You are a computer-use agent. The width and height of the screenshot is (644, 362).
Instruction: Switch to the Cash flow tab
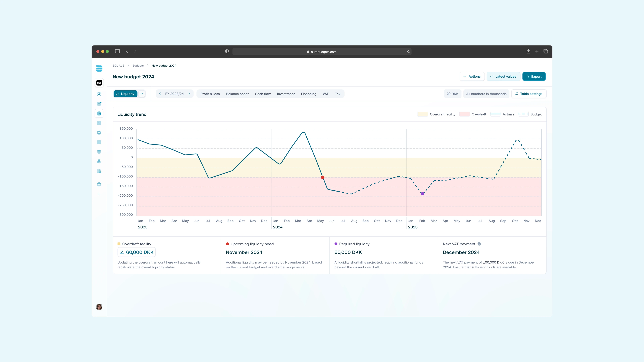pos(262,94)
